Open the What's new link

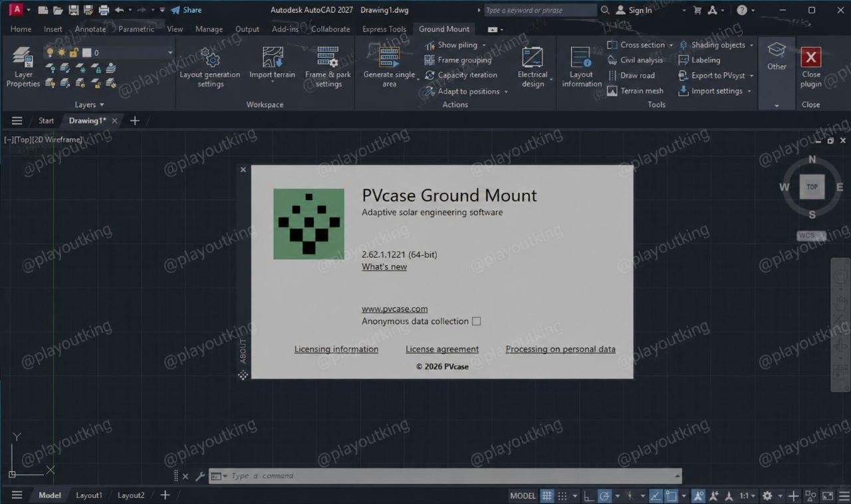pyautogui.click(x=384, y=267)
